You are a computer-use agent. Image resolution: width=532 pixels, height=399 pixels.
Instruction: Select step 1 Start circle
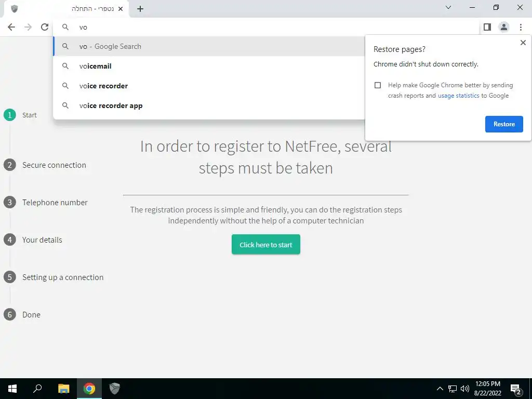10,115
